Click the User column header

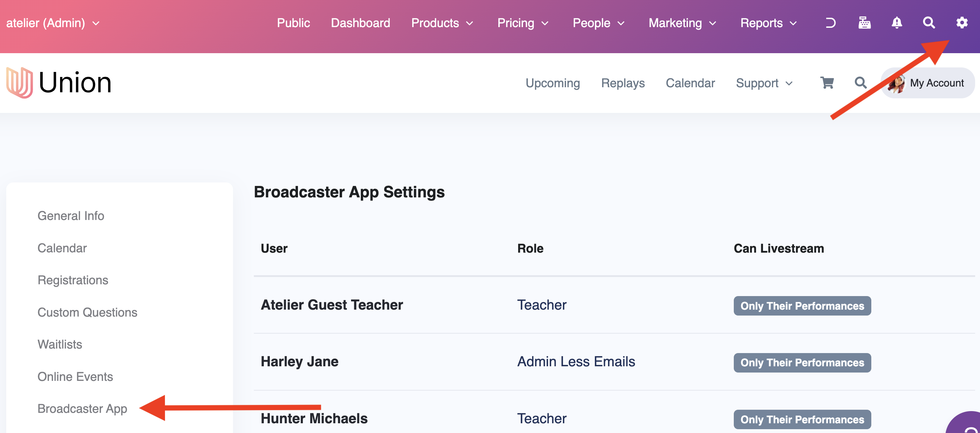tap(274, 248)
